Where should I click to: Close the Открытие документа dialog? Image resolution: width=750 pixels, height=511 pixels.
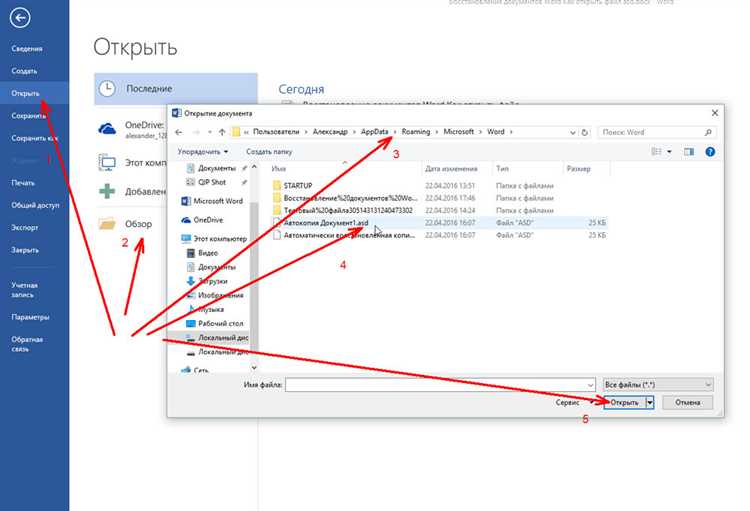coord(715,113)
